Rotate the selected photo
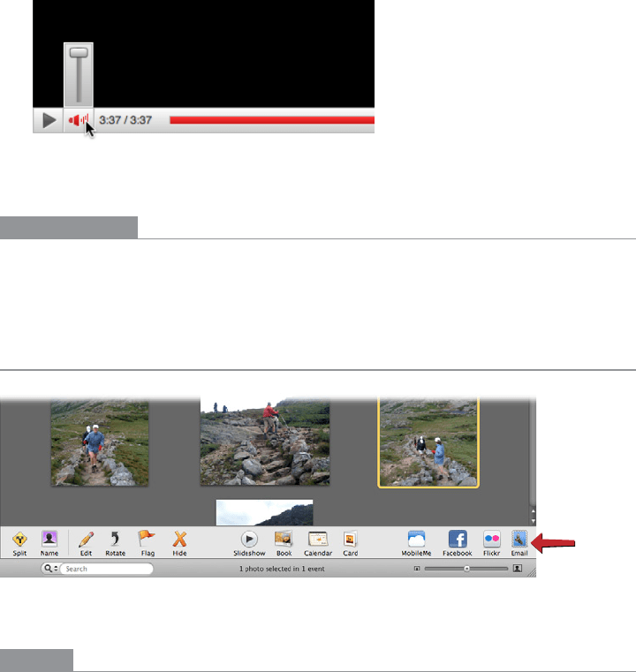636x672 pixels. click(x=116, y=543)
